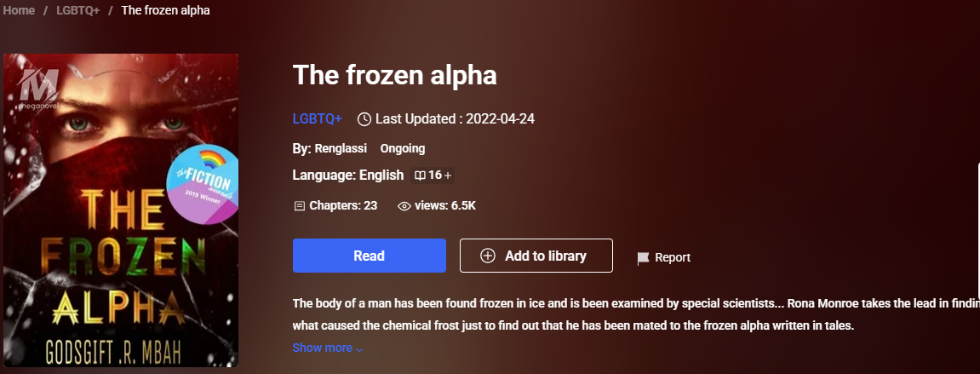Click the 16+ age rating book icon
The image size is (980, 374).
(x=420, y=175)
